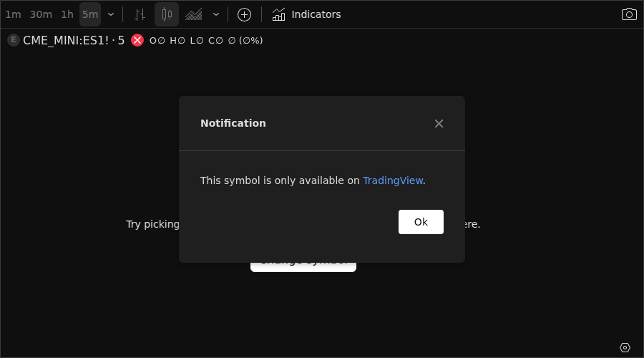The image size is (644, 358).
Task: Select the area chart style icon
Action: coord(193,15)
